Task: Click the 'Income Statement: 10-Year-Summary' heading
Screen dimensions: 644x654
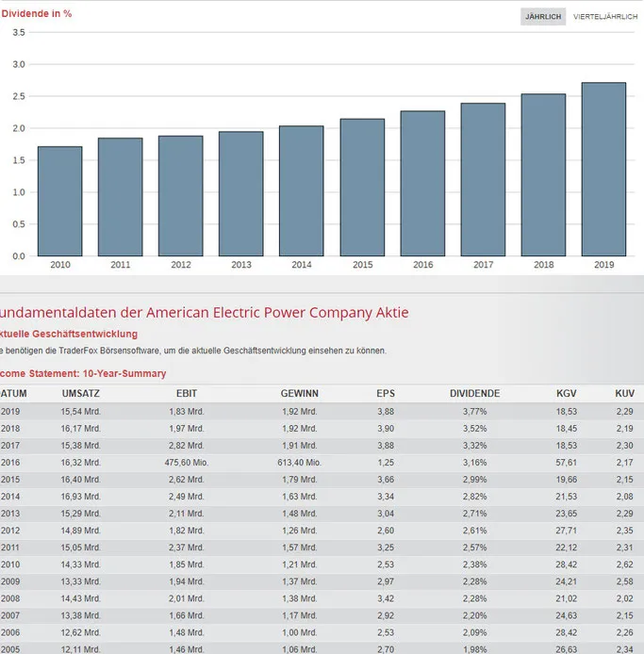Action: coord(83,373)
